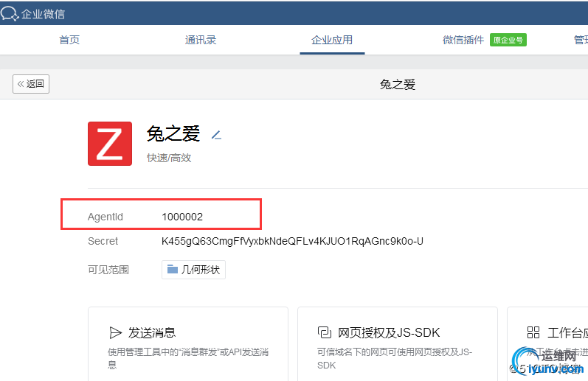588x381 pixels.
Task: Click the app name 兔之爱 heading
Action: (x=173, y=133)
